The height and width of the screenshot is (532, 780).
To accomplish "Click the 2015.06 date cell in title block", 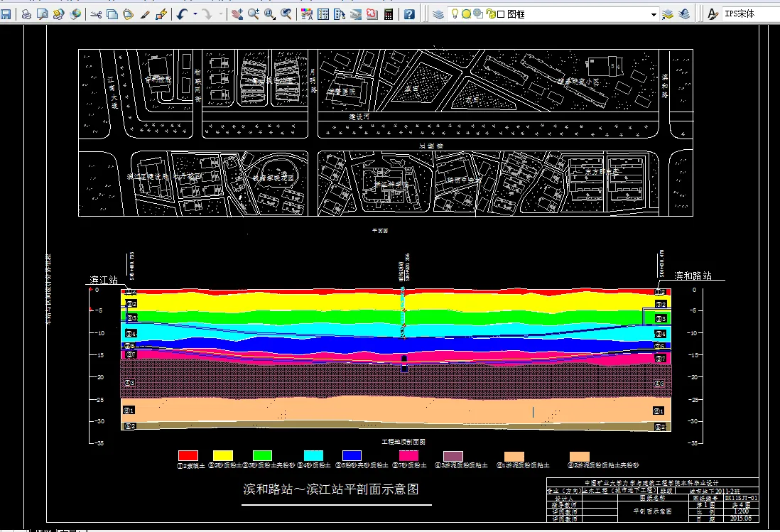I will [741, 518].
